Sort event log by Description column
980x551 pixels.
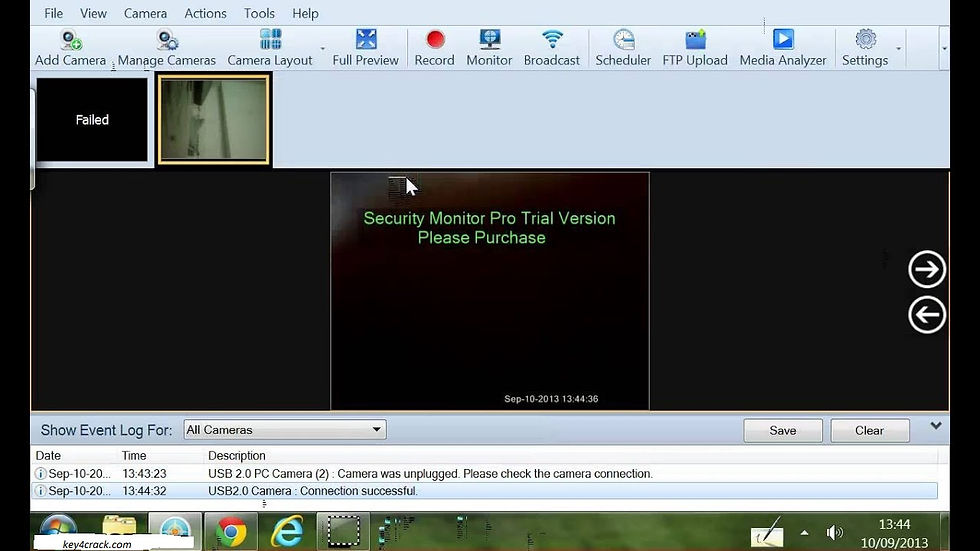(237, 455)
